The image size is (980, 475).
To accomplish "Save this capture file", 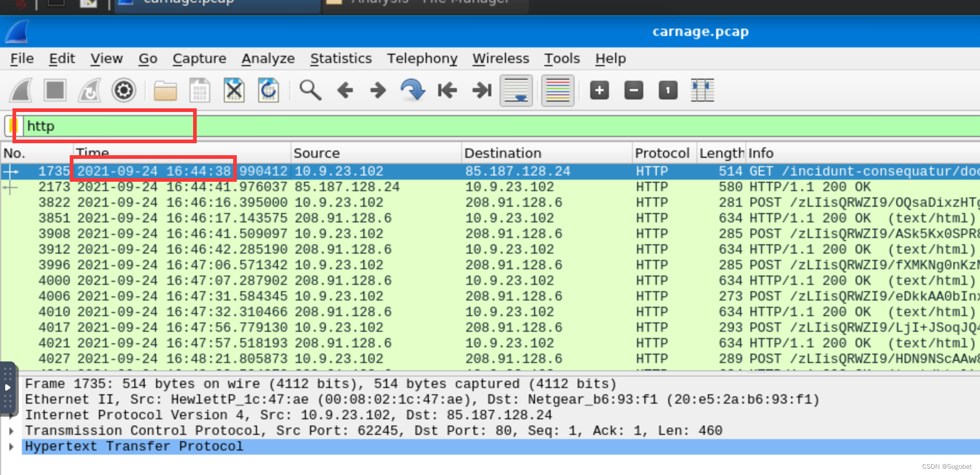I will point(200,91).
